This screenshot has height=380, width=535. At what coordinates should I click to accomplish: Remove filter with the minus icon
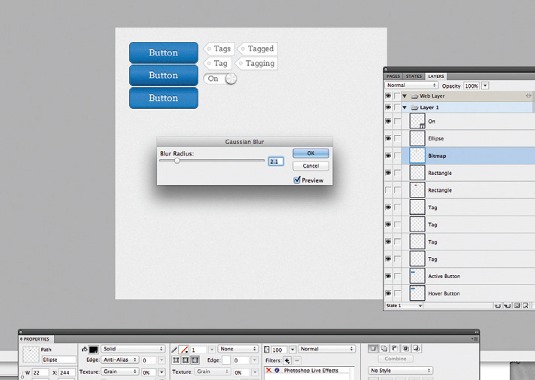click(297, 361)
